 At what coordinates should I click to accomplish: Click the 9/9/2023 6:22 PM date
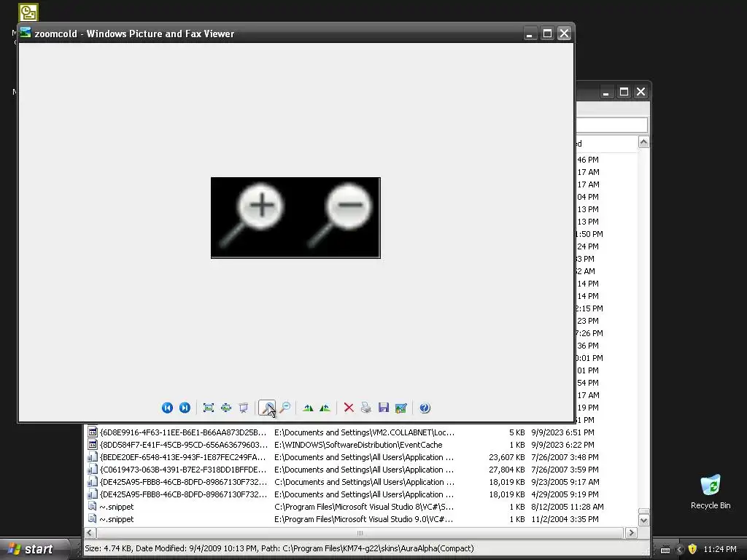tap(562, 445)
